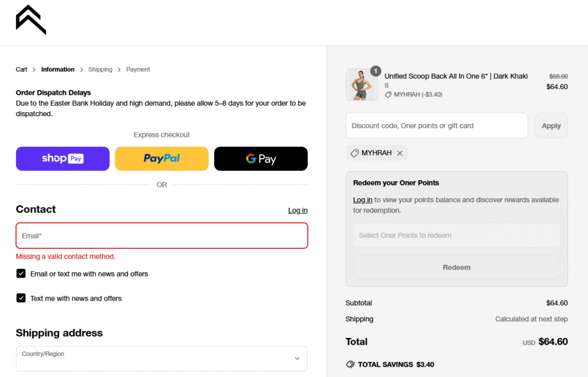Click the Oner Active logo icon

pos(31,20)
